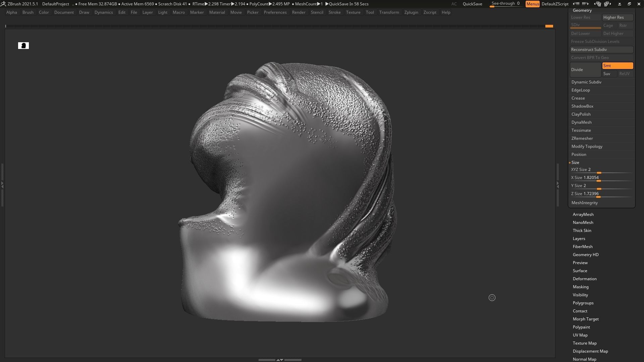Expand ShadowBox section

582,106
